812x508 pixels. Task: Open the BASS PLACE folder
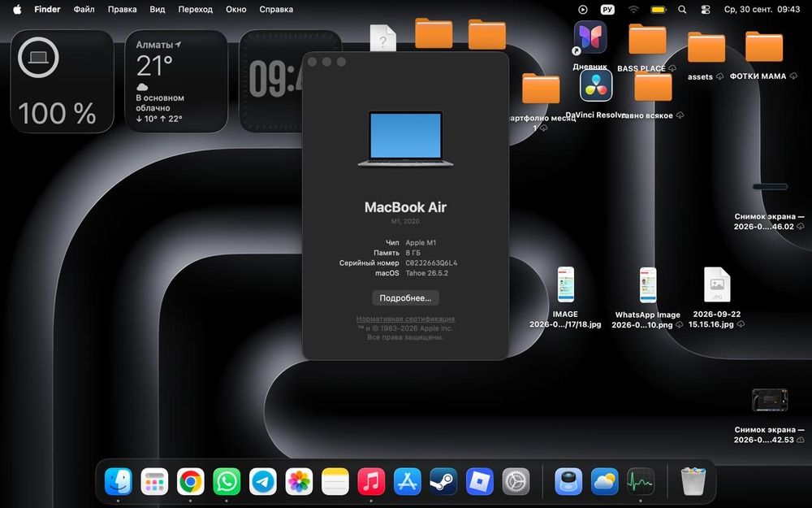(647, 39)
